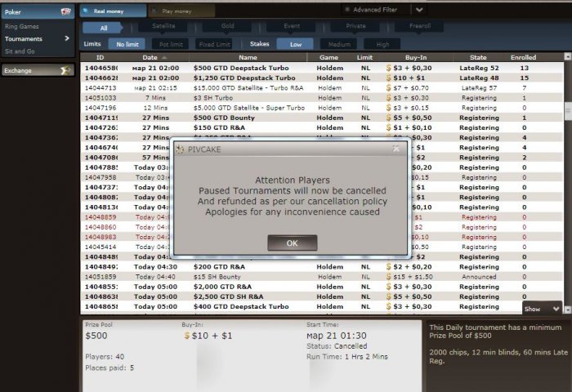Screen dimensions: 572x392
Task: Click coin icon for $15 SH Bounty
Action: tap(388, 277)
